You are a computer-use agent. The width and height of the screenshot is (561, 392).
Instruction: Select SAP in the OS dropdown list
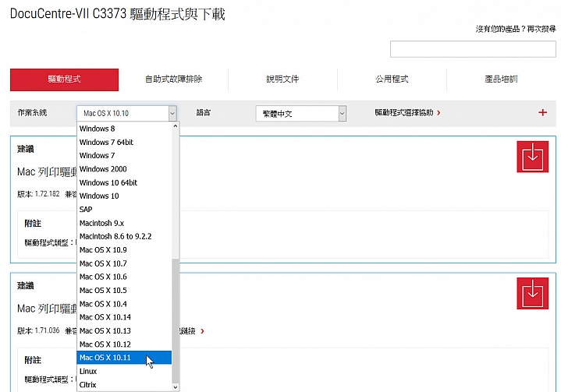click(x=124, y=210)
